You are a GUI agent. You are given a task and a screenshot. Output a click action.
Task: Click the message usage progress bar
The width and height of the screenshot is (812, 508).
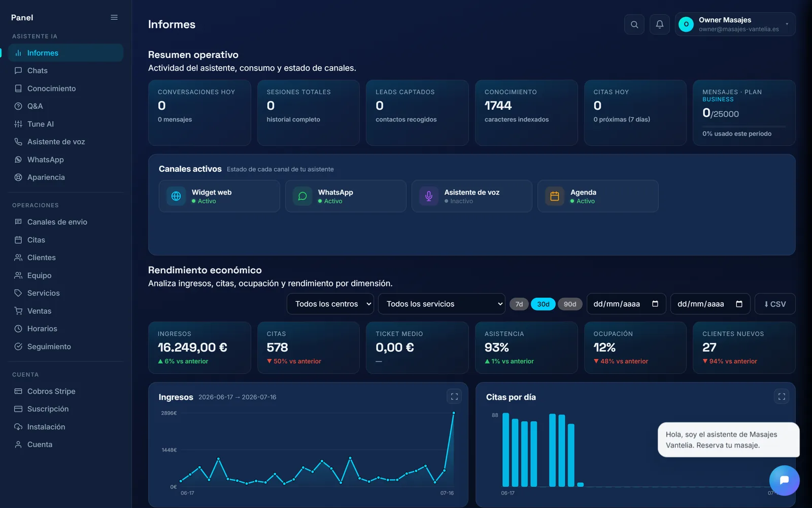744,126
